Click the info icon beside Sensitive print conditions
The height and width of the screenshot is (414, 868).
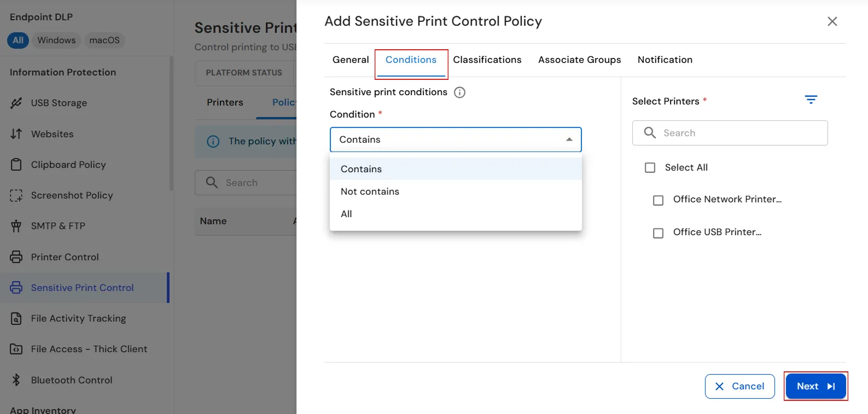pos(460,92)
